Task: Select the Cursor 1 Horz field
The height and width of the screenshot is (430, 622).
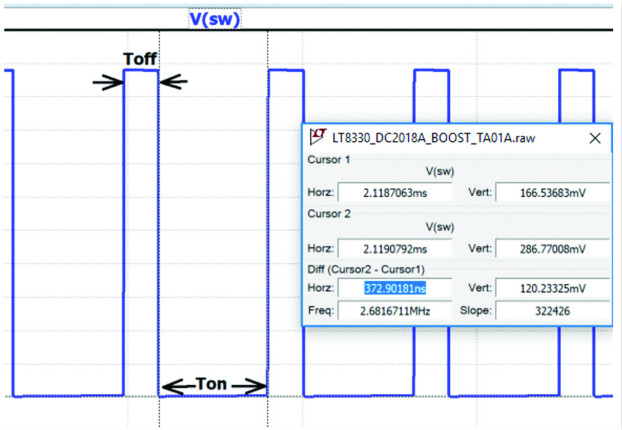Action: point(395,192)
